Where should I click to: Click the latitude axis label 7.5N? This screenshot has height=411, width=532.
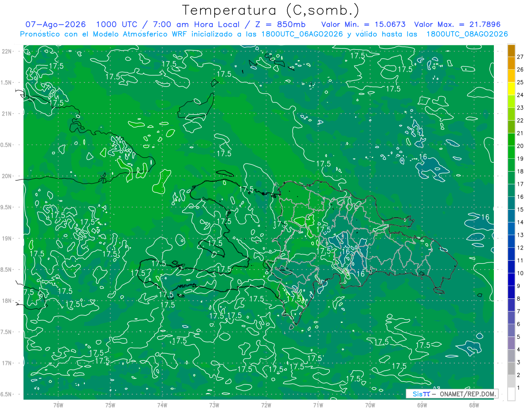(x=6, y=333)
